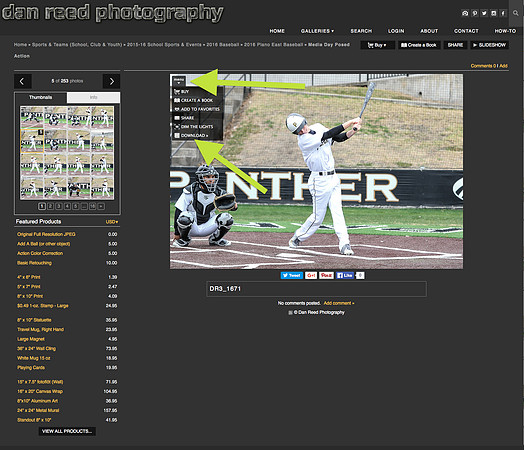Image resolution: width=524 pixels, height=450 pixels.
Task: Tweet this photo
Action: click(292, 275)
